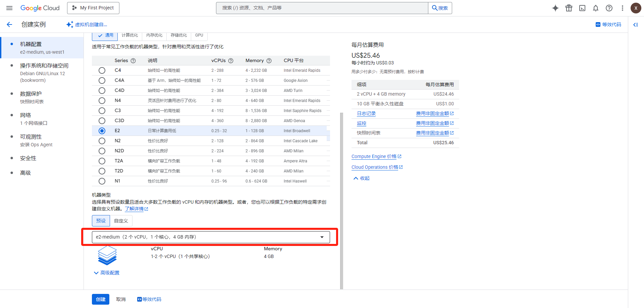Select the C4 series radio button
Viewport: 644px width, 308px height.
click(x=102, y=70)
